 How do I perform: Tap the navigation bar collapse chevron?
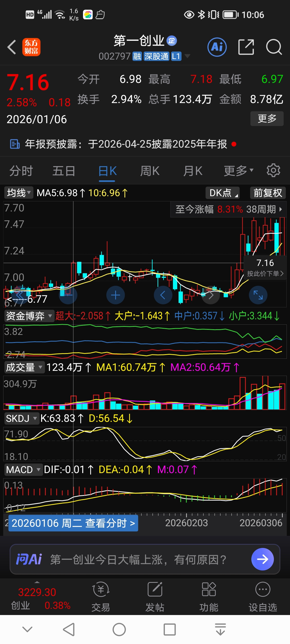click(x=27, y=629)
